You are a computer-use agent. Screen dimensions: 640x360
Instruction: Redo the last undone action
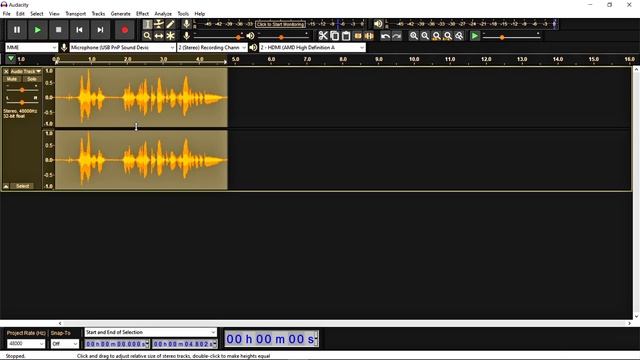point(397,36)
